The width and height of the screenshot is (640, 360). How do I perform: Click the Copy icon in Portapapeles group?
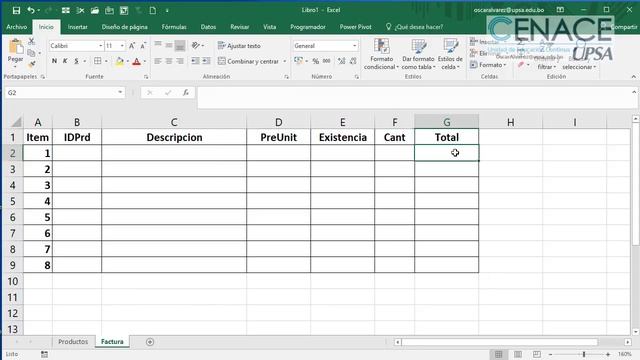31,53
